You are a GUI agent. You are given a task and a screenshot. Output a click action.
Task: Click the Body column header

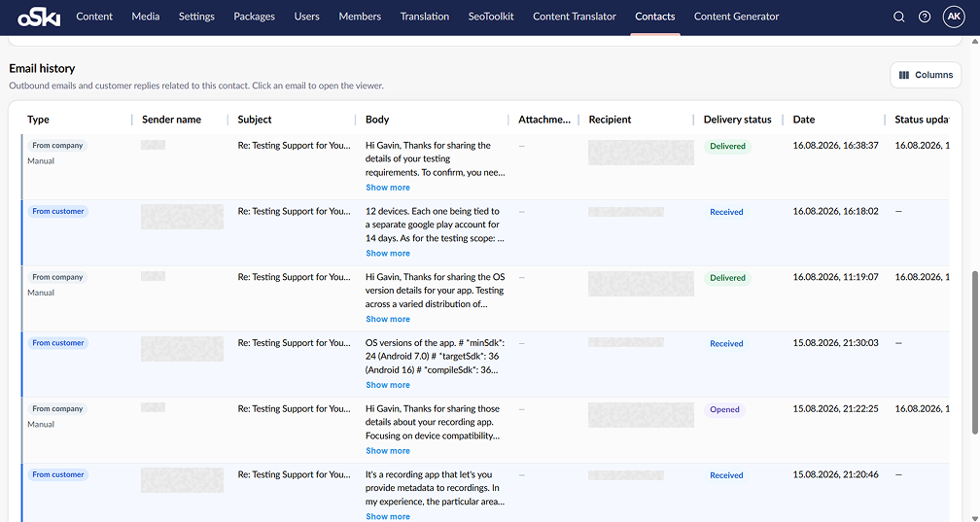point(377,120)
